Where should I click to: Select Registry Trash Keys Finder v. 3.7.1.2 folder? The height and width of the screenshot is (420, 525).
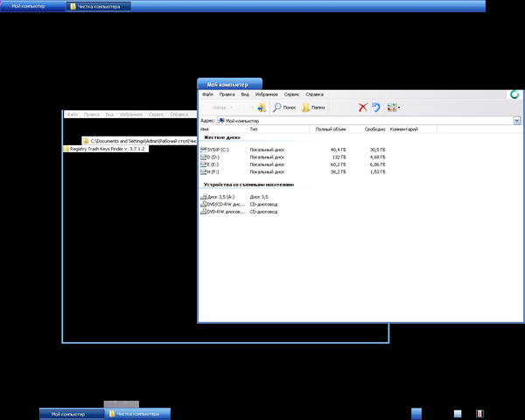(107, 149)
